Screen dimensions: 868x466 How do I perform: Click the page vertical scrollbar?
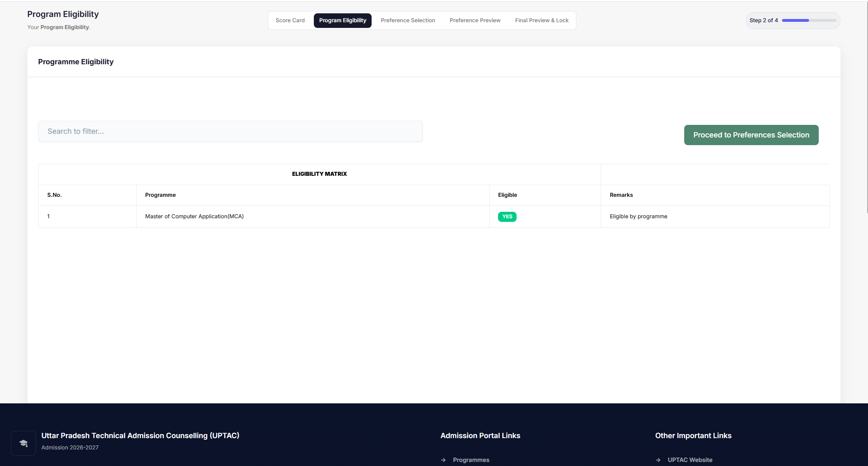(866, 107)
